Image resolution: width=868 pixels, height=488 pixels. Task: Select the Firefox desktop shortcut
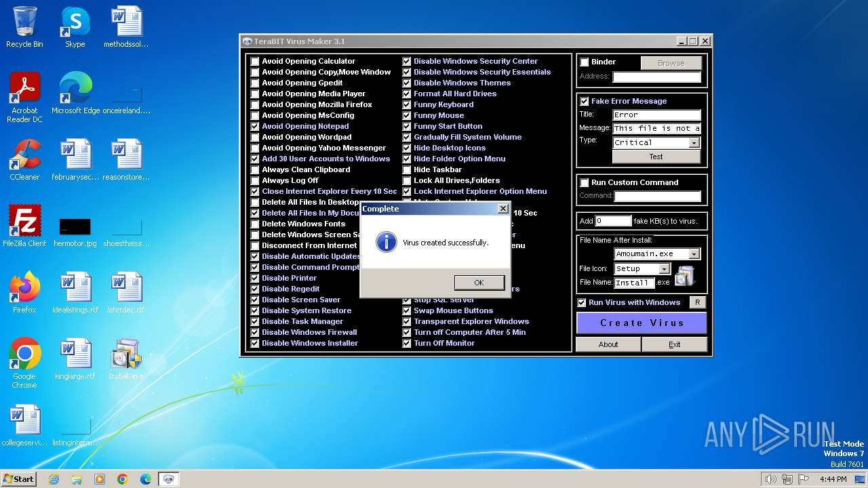(24, 293)
